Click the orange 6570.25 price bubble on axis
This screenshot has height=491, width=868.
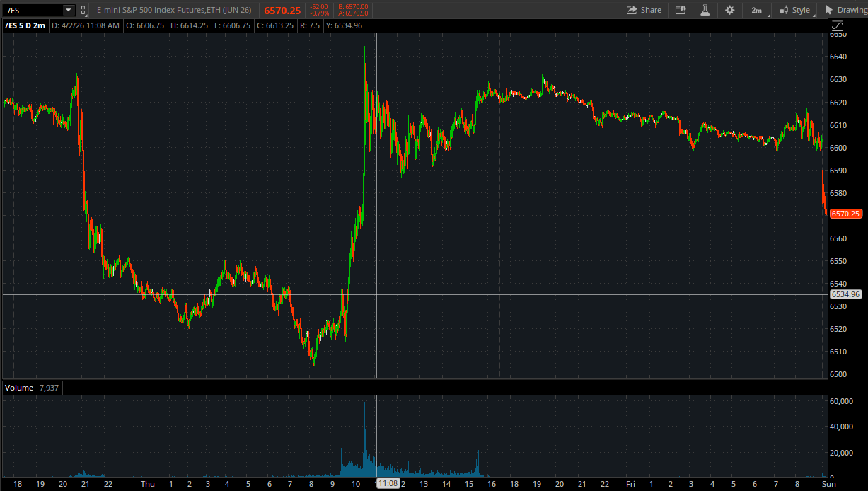[845, 214]
